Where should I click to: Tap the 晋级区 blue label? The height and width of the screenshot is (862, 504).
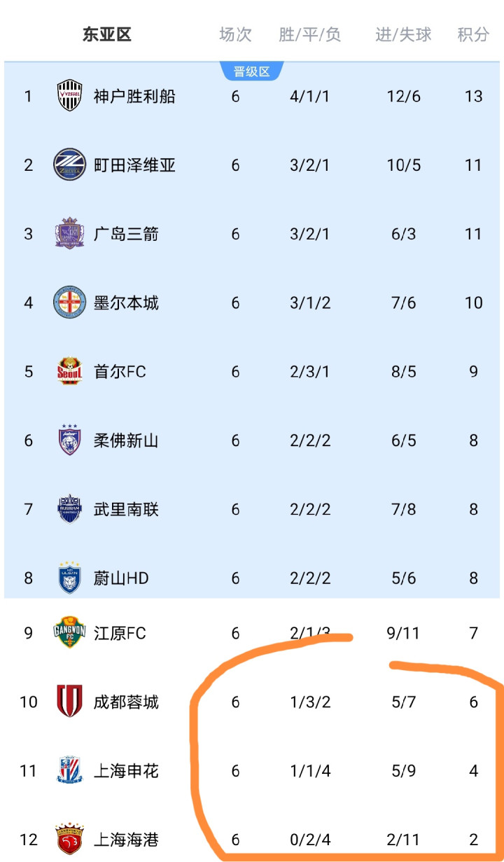pyautogui.click(x=251, y=71)
